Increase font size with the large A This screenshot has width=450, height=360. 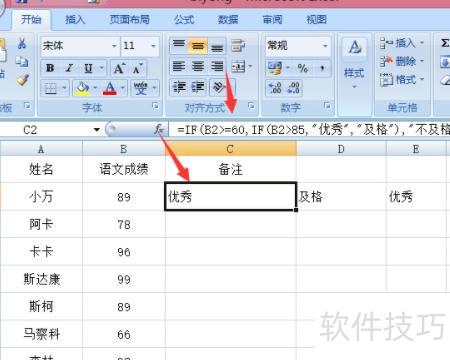(119, 69)
